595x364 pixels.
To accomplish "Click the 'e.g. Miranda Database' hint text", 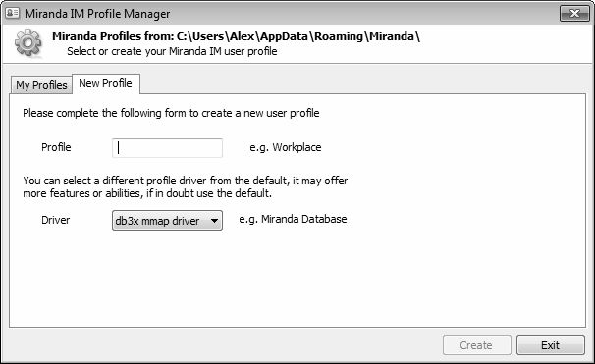I will 293,219.
